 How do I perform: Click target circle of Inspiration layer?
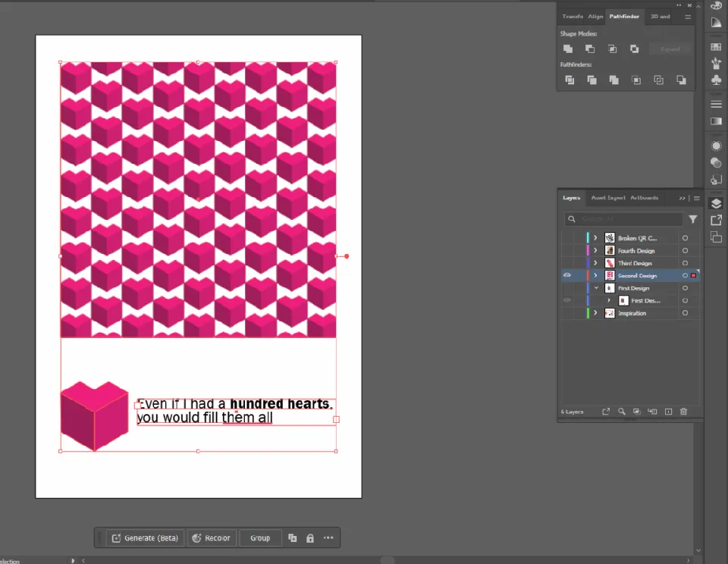pos(685,313)
